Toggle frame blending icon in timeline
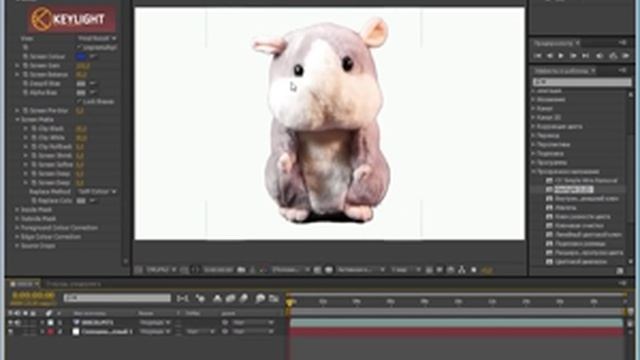The height and width of the screenshot is (360, 640). pos(231,299)
